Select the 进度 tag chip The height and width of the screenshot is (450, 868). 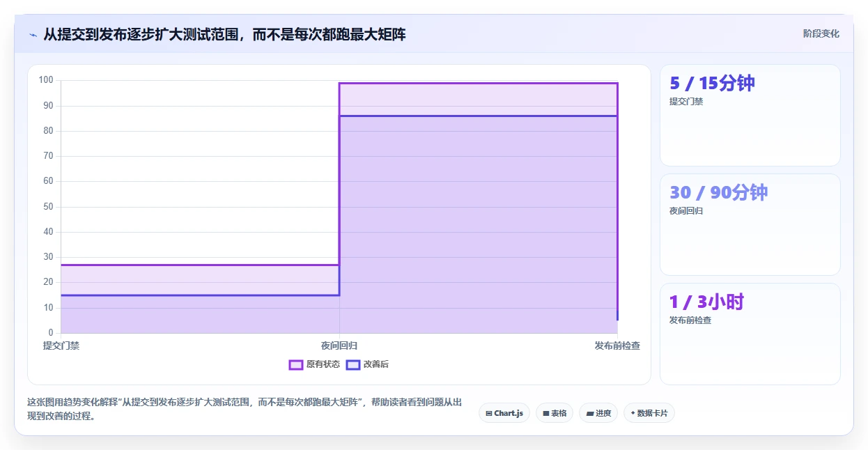[x=598, y=413]
